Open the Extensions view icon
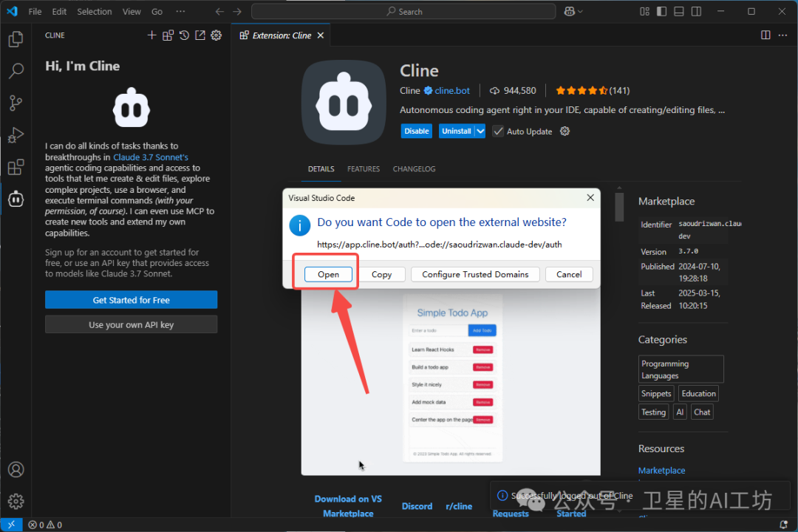Screen dimensions: 798x532 click(x=16, y=167)
